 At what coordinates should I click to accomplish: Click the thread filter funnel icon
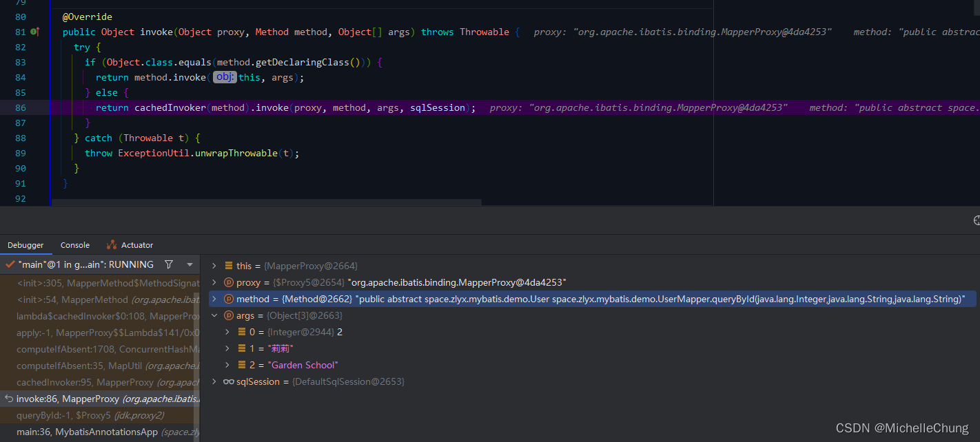click(x=169, y=264)
